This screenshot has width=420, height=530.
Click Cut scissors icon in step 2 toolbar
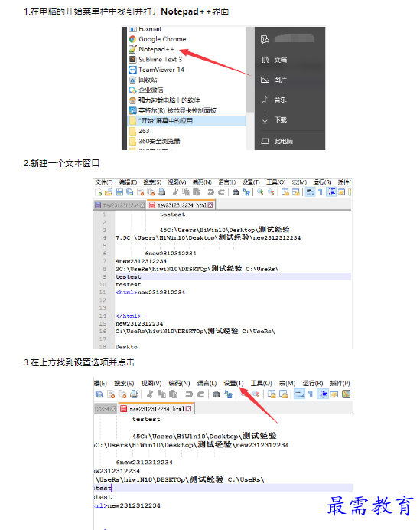[175, 192]
